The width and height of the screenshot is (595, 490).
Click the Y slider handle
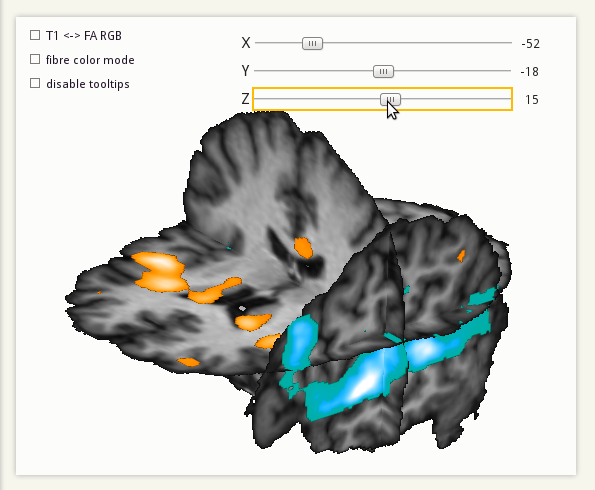383,71
